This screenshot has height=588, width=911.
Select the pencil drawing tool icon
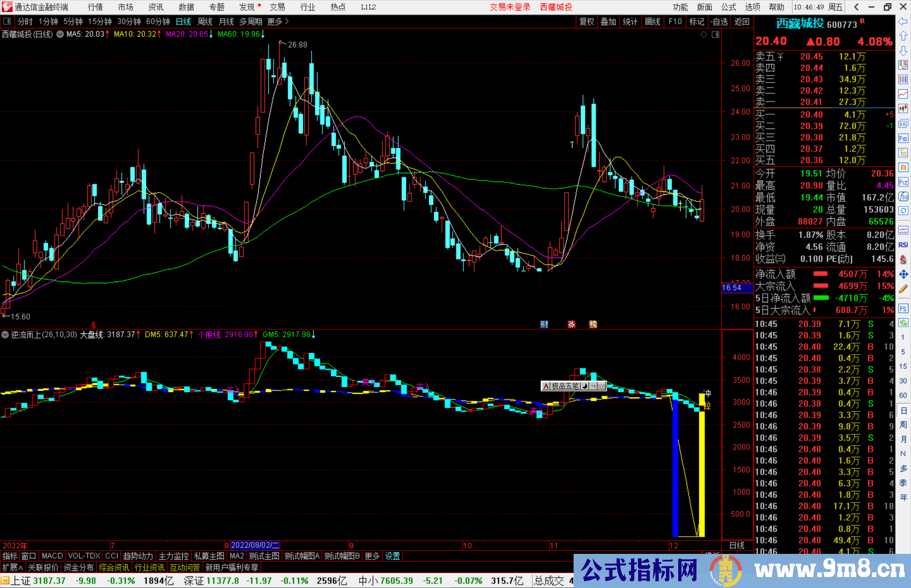click(903, 289)
